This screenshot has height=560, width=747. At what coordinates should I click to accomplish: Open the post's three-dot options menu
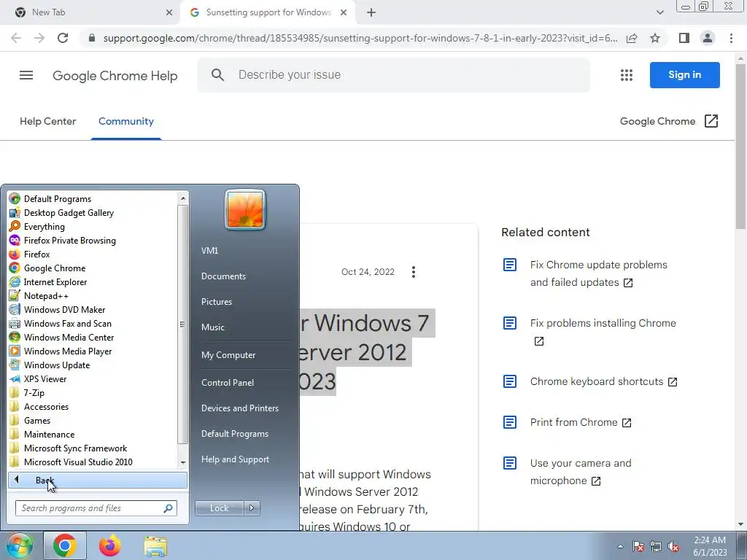(414, 272)
